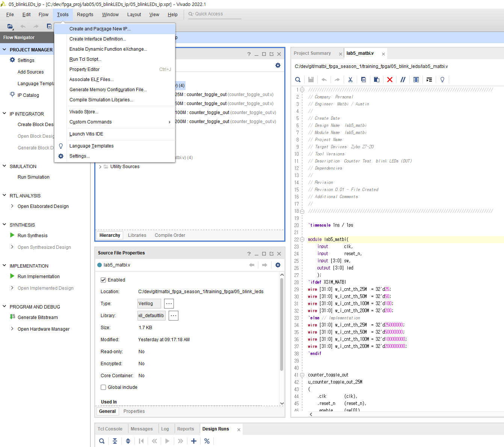Image resolution: width=504 pixels, height=447 pixels.
Task: Collapse the header comment fold at line 1
Action: click(x=302, y=90)
